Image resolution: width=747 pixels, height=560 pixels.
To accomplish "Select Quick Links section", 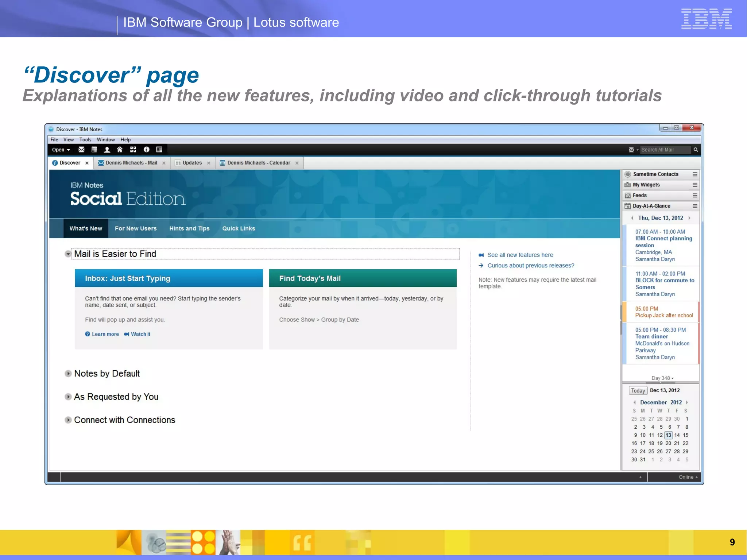I will [x=239, y=228].
